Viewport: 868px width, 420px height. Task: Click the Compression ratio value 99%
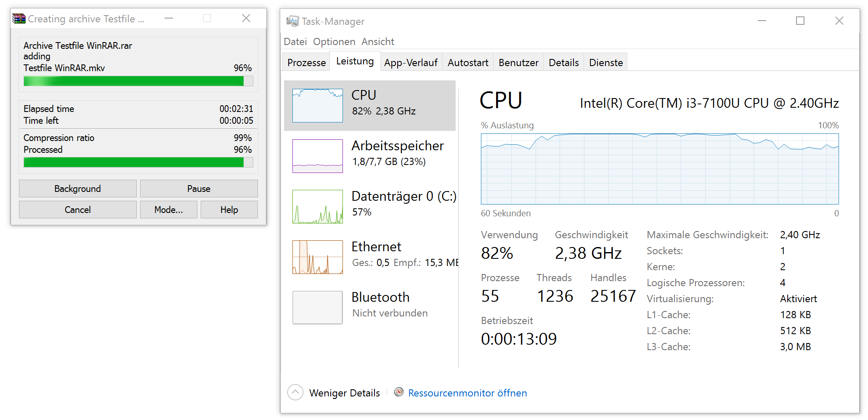click(x=243, y=138)
